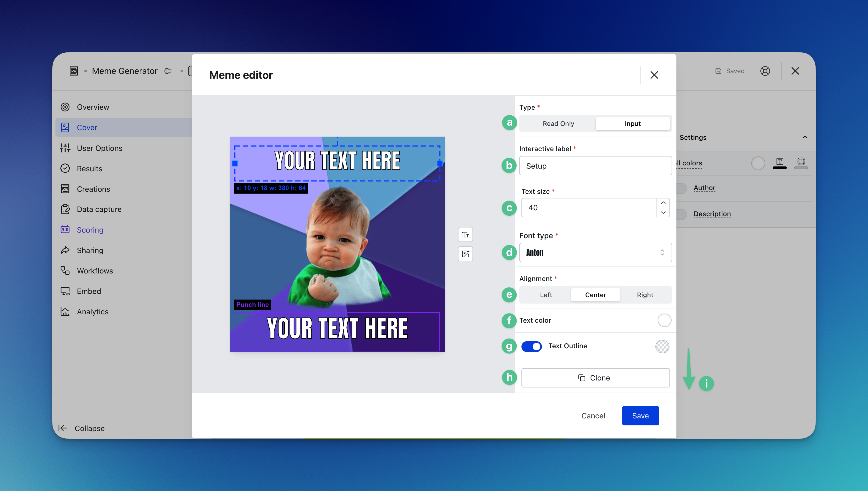Click the Analytics chart icon
868x491 pixels.
[x=65, y=312]
